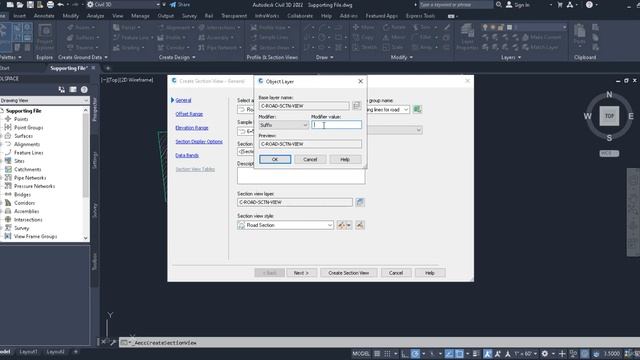
Task: Toggle grid display in status bar
Action: pyautogui.click(x=377, y=353)
